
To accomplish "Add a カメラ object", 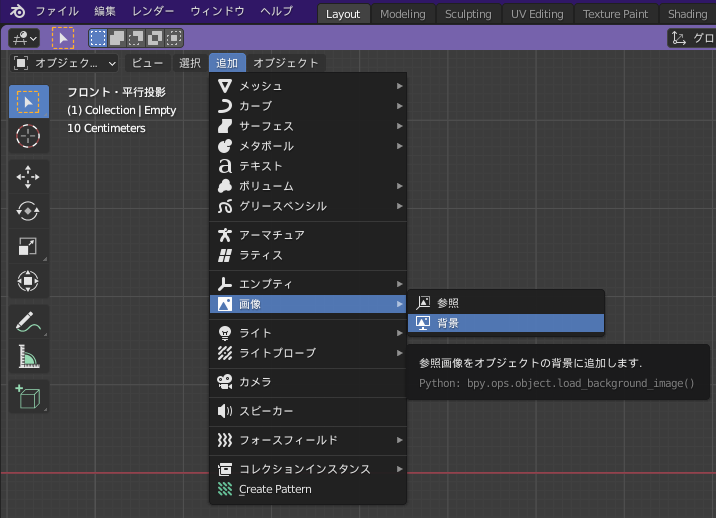I will [x=308, y=382].
